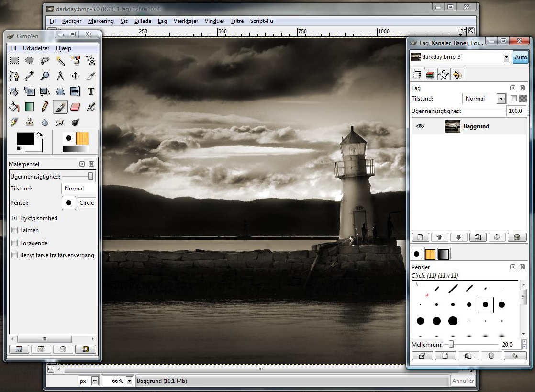The height and width of the screenshot is (392, 535).
Task: Click the Auto button
Action: 520,57
